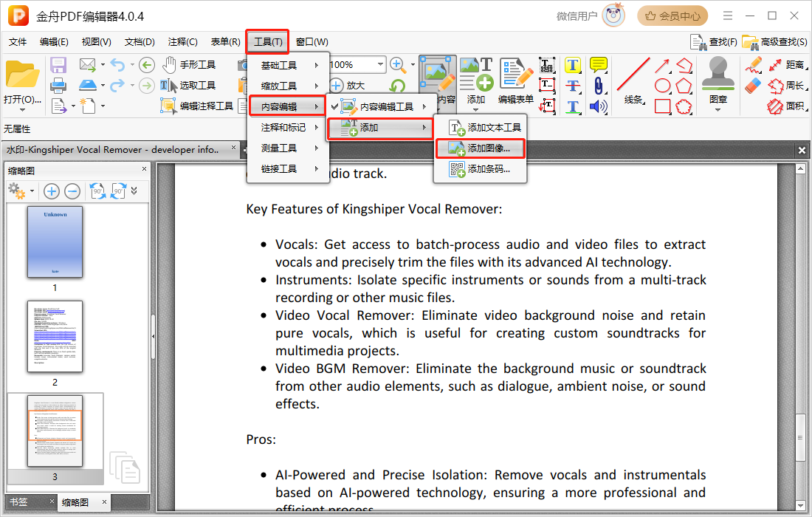Select the 手形工具 hand tool
Viewport: 812px width, 517px height.
click(x=188, y=65)
